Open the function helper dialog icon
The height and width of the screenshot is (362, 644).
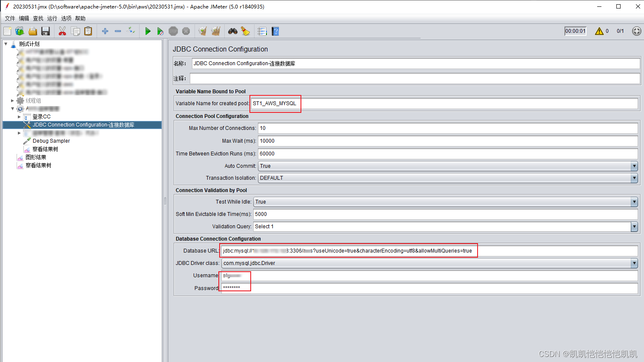point(262,31)
